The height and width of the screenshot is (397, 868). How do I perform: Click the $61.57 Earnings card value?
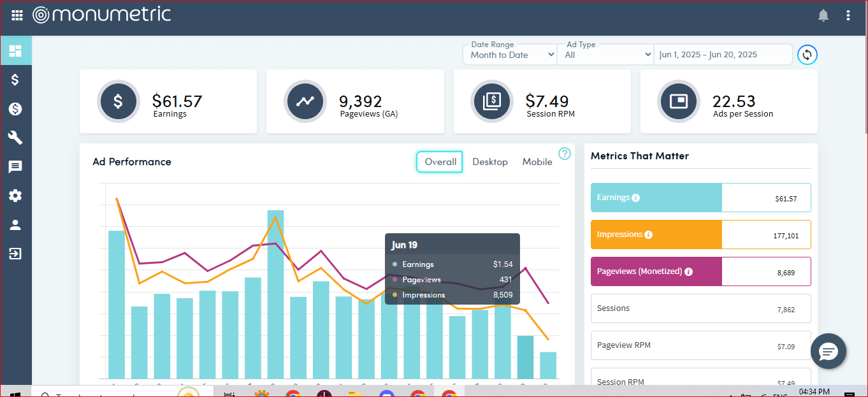pyautogui.click(x=177, y=101)
